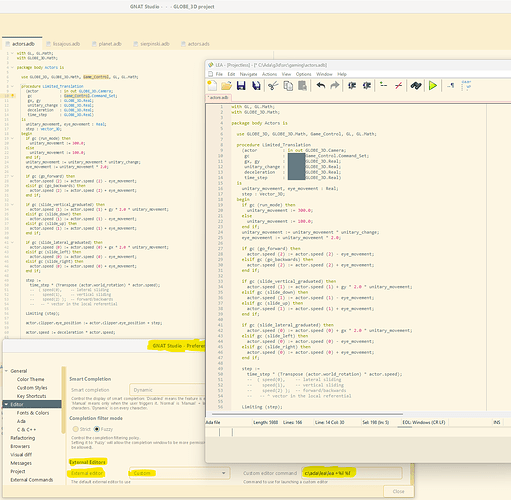This screenshot has width=511, height=500.
Task: Click 'EOL: Windows (CR LF)' in LEA status bar
Action: (x=423, y=422)
